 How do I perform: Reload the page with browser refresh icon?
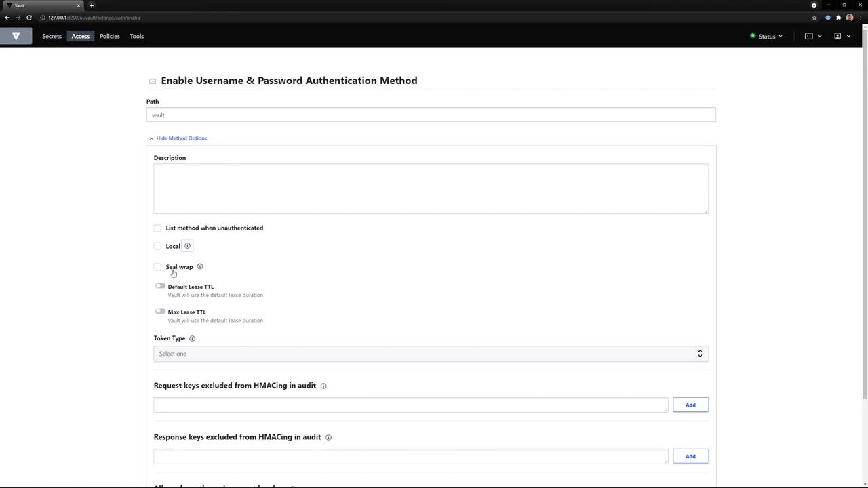[29, 18]
